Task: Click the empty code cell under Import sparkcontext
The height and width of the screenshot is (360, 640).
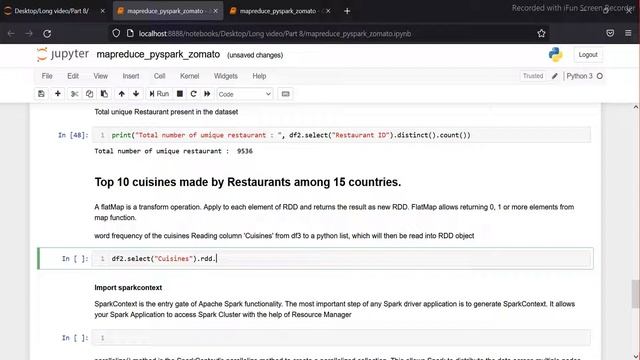Action: click(341, 338)
